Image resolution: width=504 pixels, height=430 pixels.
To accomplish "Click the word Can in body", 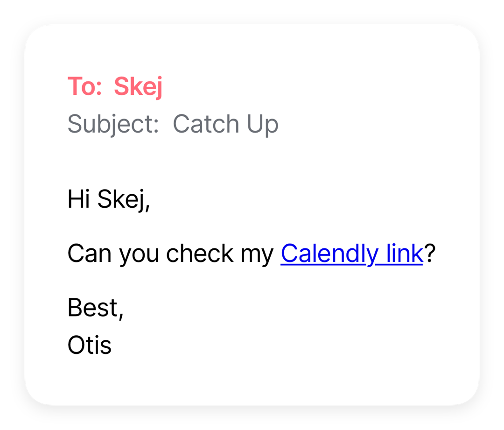I will pyautogui.click(x=90, y=254).
